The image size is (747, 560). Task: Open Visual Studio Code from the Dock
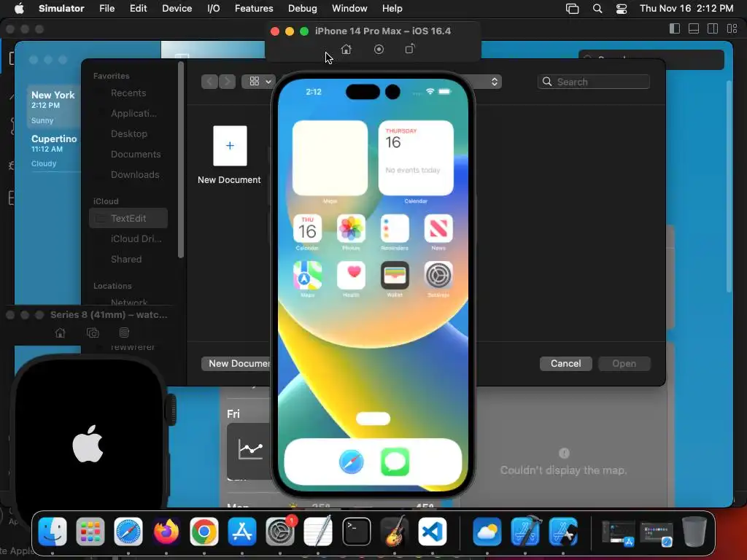pos(432,532)
